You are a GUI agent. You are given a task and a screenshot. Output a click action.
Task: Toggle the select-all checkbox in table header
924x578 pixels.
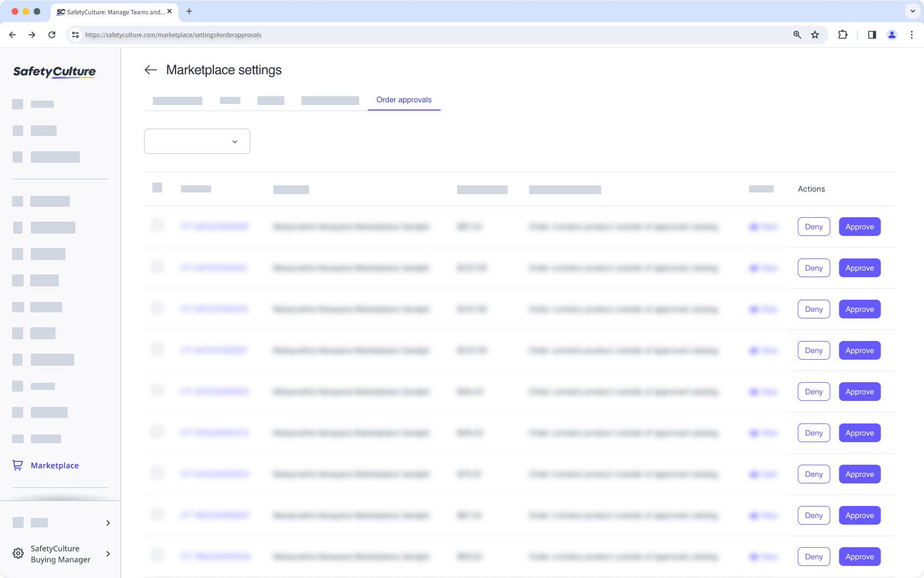click(x=157, y=188)
